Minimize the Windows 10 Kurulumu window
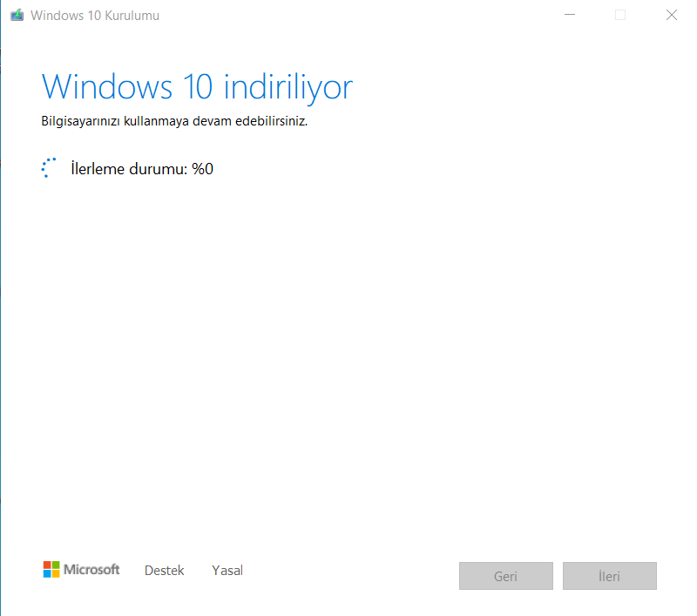 pos(569,15)
